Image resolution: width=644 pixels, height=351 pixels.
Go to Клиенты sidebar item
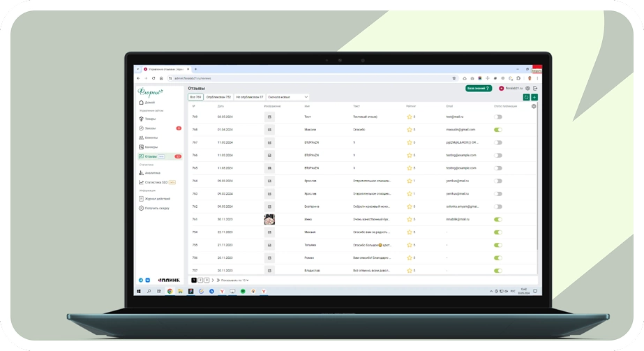coord(151,138)
